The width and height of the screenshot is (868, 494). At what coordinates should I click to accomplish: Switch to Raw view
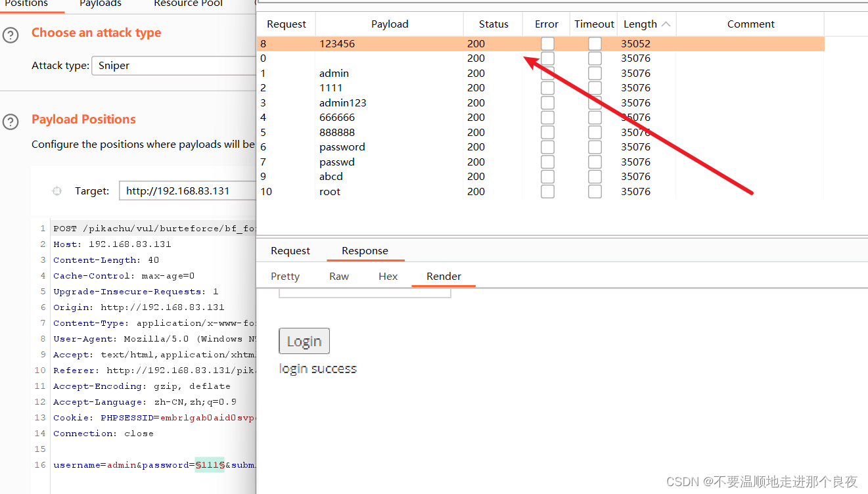point(339,277)
